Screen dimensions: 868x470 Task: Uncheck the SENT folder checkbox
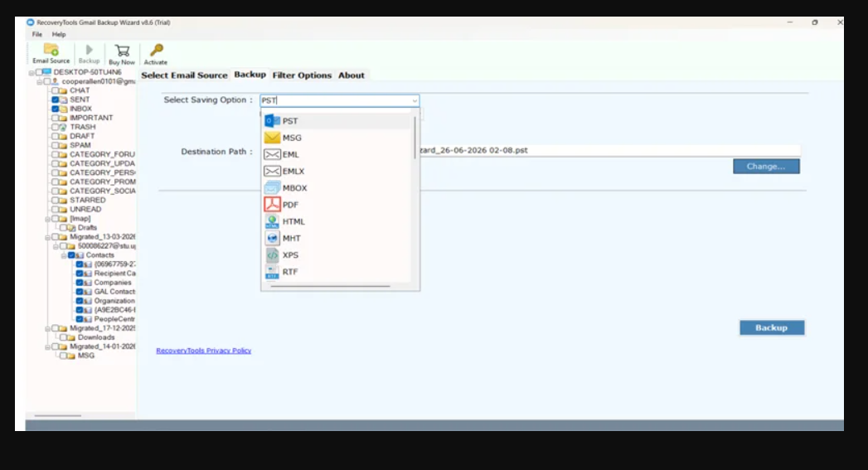tap(56, 99)
